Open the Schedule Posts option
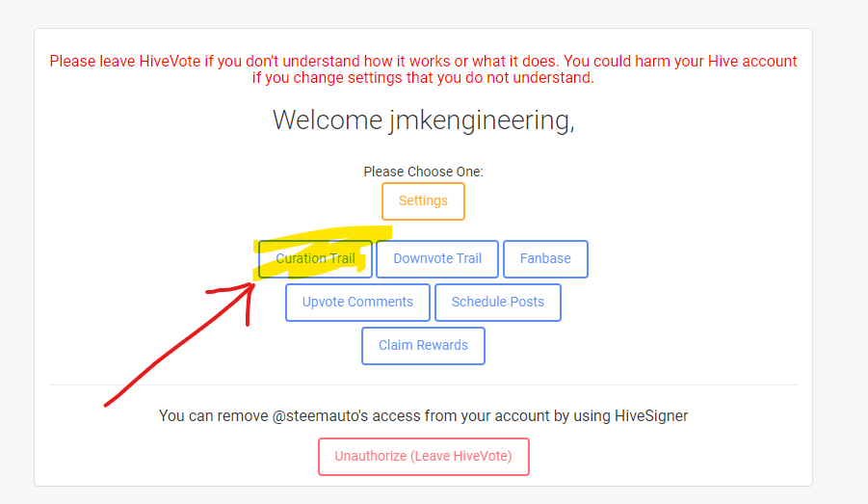This screenshot has width=868, height=504. tap(498, 302)
